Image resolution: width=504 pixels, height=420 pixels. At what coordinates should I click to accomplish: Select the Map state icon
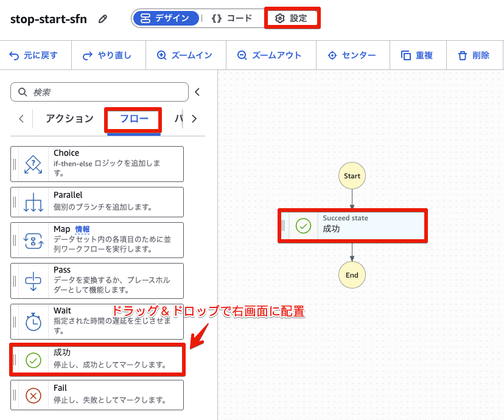click(32, 240)
